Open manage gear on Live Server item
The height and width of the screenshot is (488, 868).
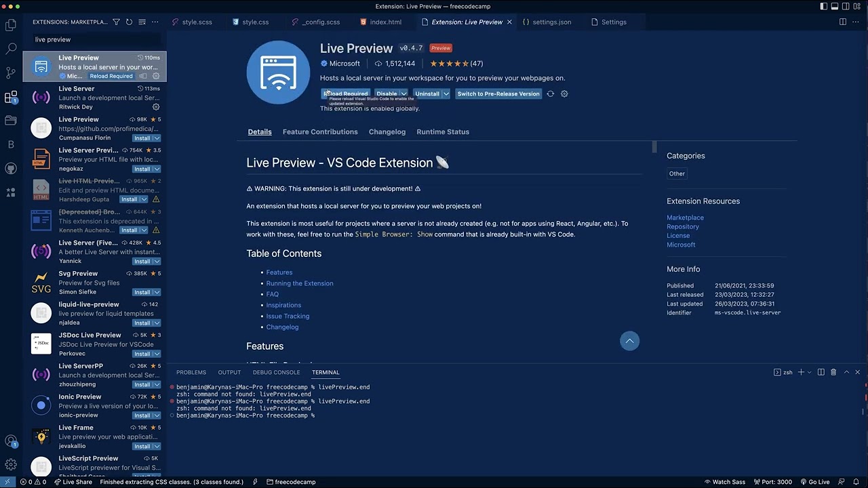[156, 107]
